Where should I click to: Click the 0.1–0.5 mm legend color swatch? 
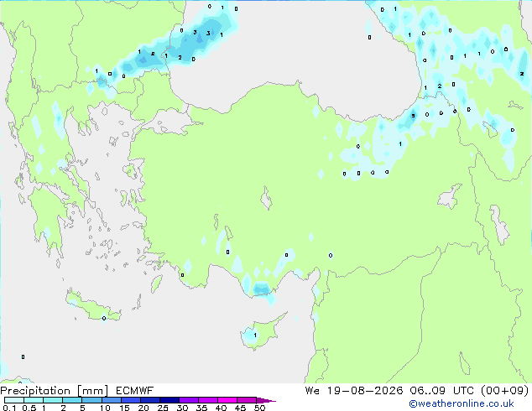[14, 400]
